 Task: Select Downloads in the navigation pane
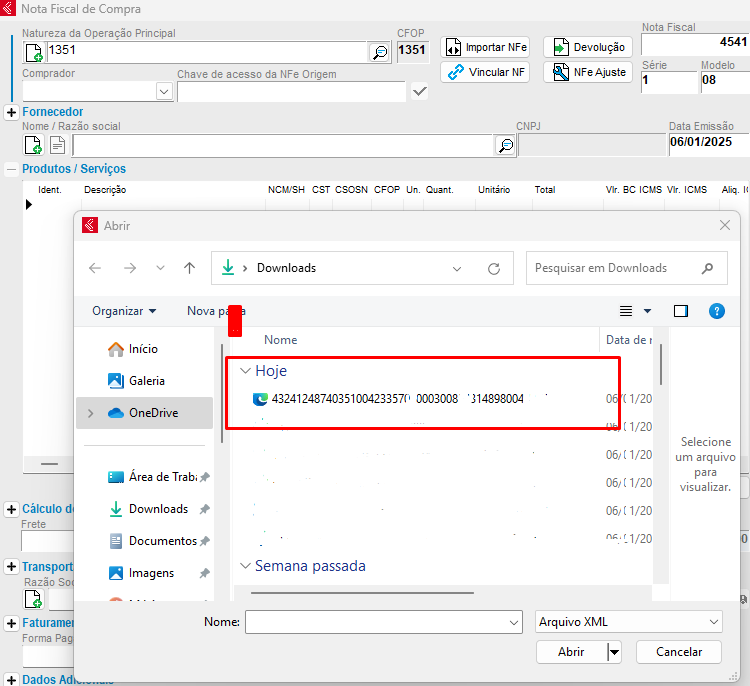pos(158,509)
